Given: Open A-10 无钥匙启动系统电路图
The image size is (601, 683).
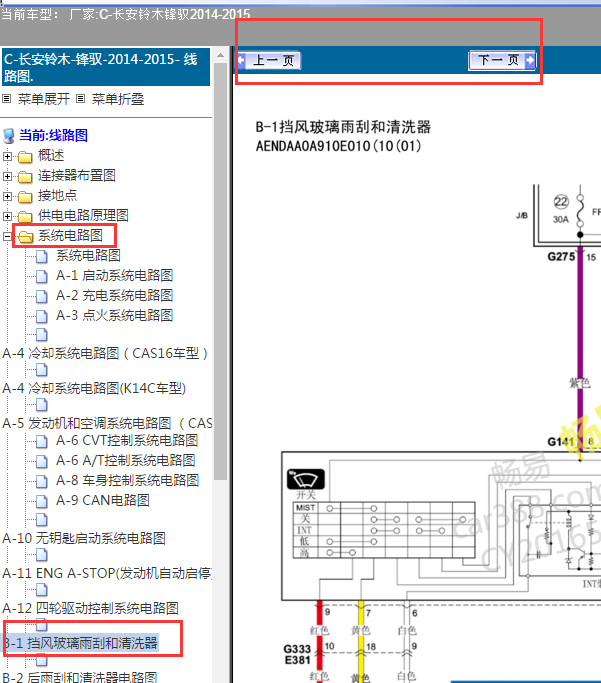Looking at the screenshot, I should 84,538.
